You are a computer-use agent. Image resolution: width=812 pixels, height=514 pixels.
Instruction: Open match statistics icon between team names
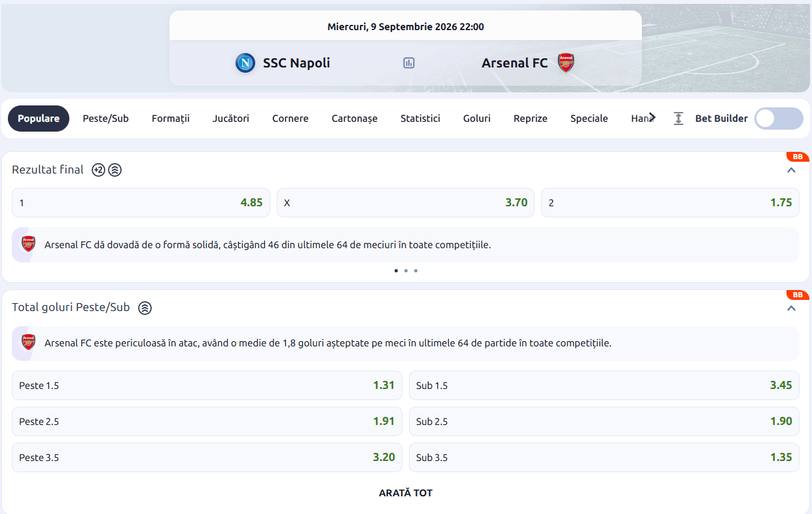pyautogui.click(x=409, y=63)
